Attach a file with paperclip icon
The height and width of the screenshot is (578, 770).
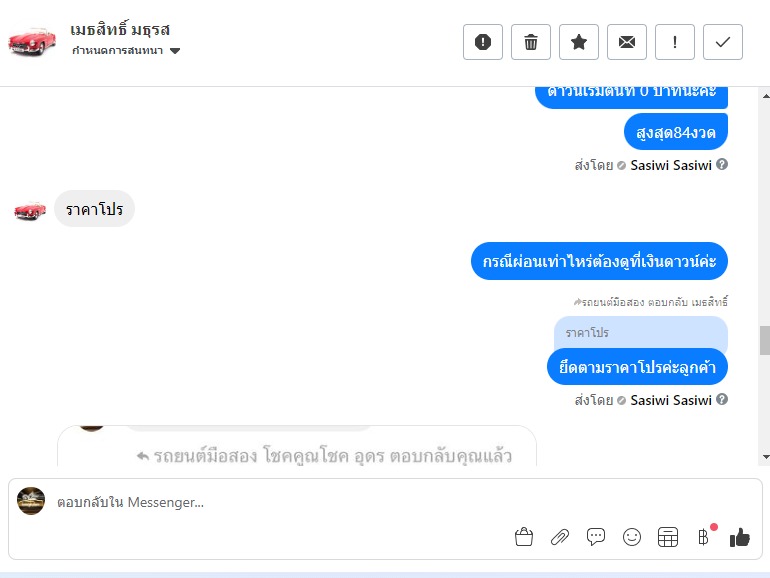560,537
